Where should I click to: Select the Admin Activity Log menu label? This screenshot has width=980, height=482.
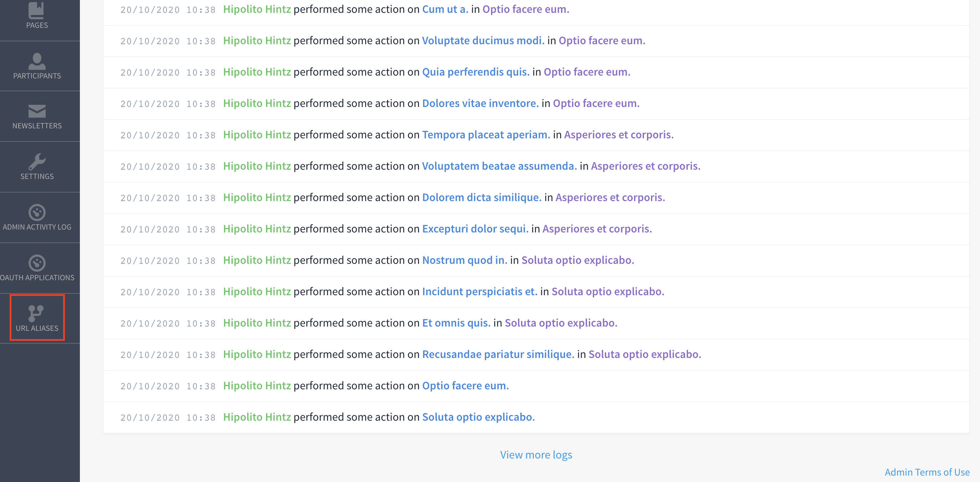point(37,227)
